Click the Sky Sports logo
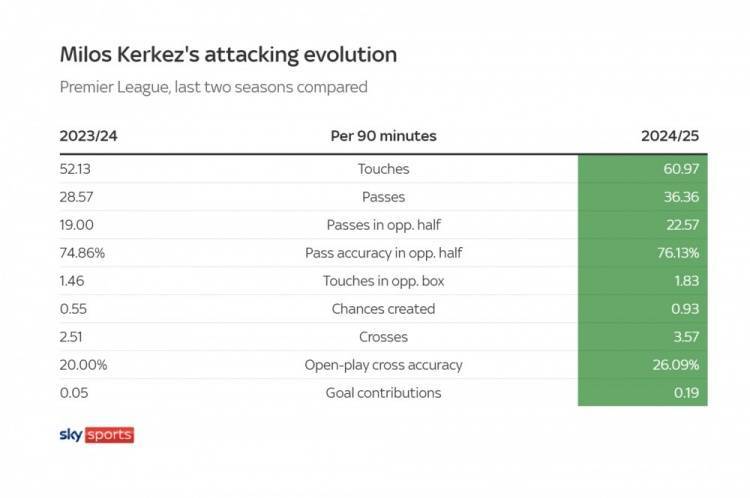Image resolution: width=750 pixels, height=498 pixels. pyautogui.click(x=97, y=435)
